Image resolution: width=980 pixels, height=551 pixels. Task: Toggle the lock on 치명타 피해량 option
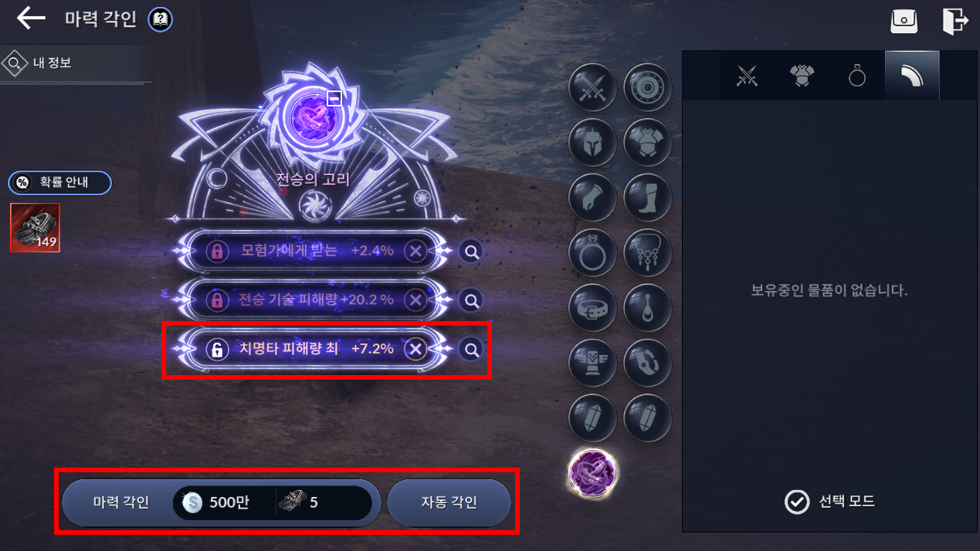pos(217,350)
